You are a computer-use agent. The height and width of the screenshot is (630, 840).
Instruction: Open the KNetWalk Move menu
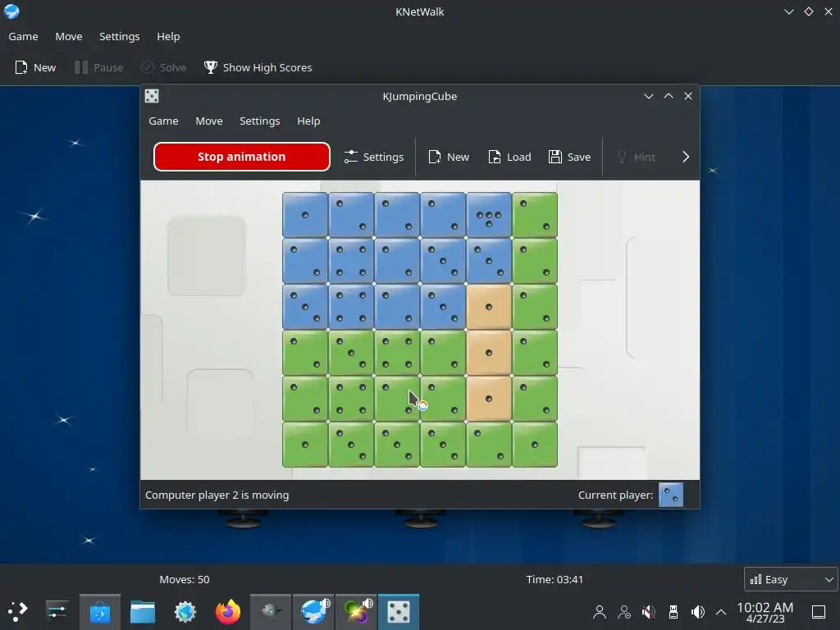coord(69,36)
